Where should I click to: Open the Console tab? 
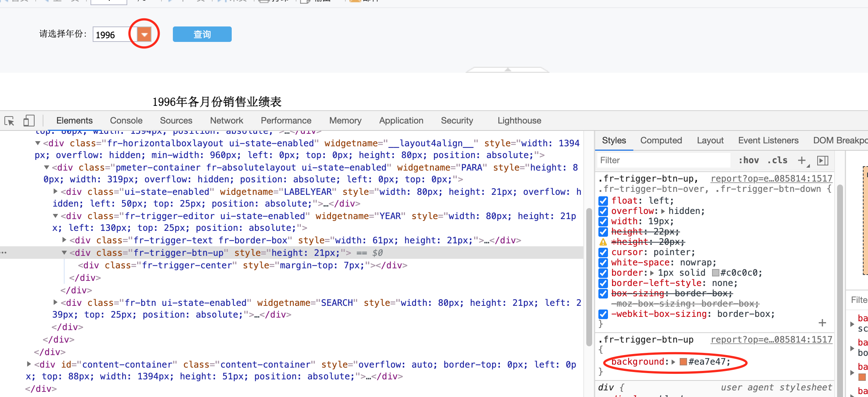(126, 121)
